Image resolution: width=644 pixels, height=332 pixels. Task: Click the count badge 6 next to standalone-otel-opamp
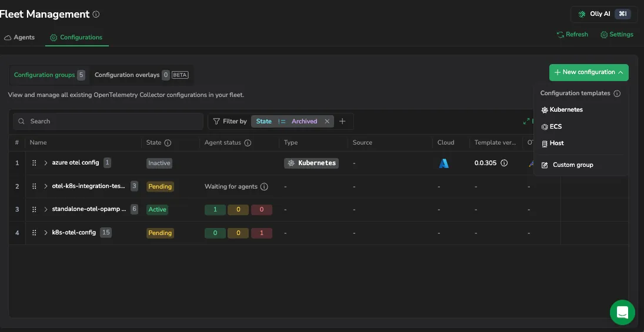click(134, 209)
